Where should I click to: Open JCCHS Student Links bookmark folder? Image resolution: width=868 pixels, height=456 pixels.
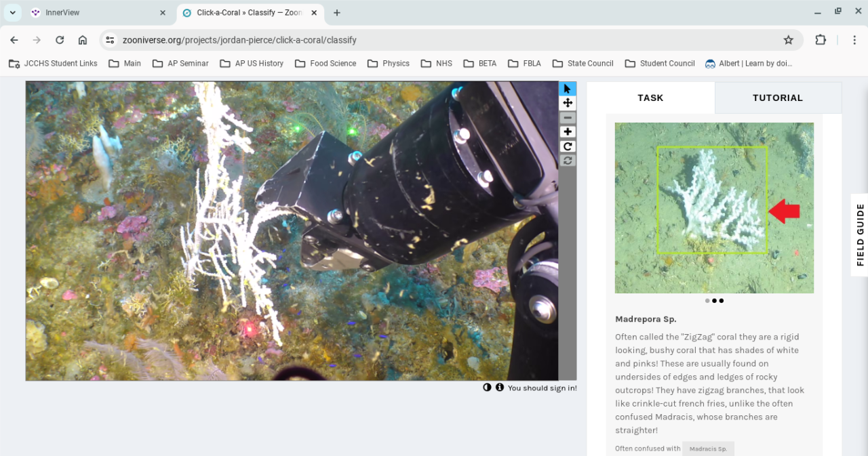pyautogui.click(x=53, y=63)
